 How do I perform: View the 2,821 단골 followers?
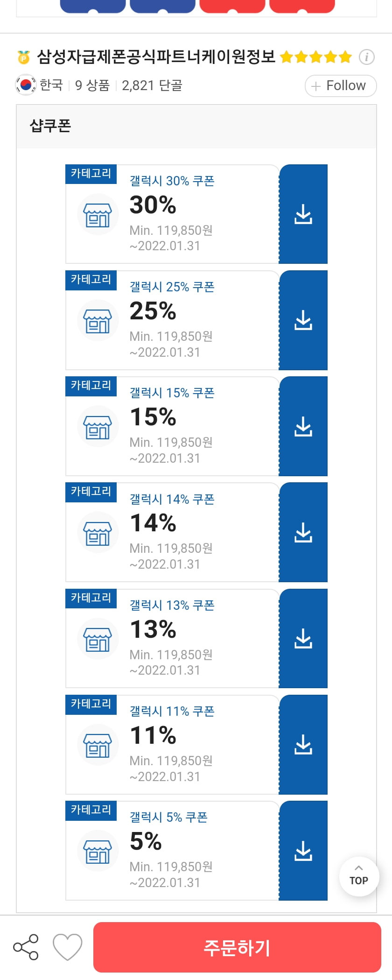click(152, 85)
